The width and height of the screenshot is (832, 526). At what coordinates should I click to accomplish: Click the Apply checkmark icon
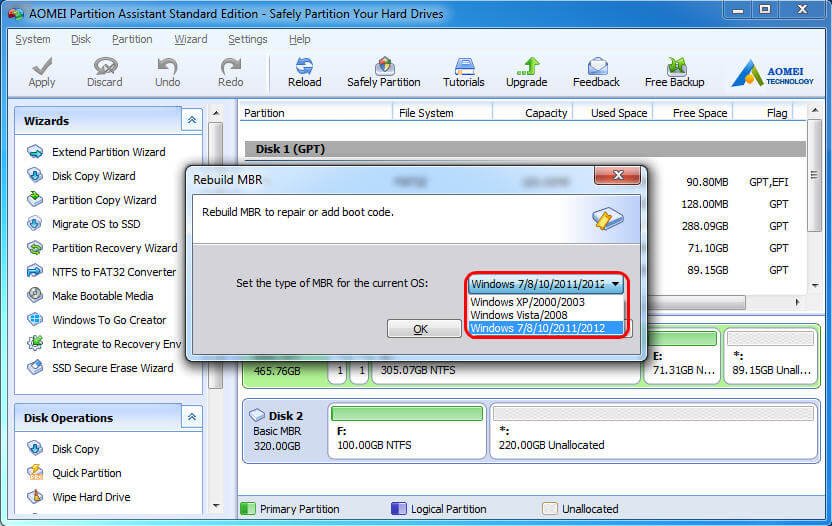click(42, 66)
